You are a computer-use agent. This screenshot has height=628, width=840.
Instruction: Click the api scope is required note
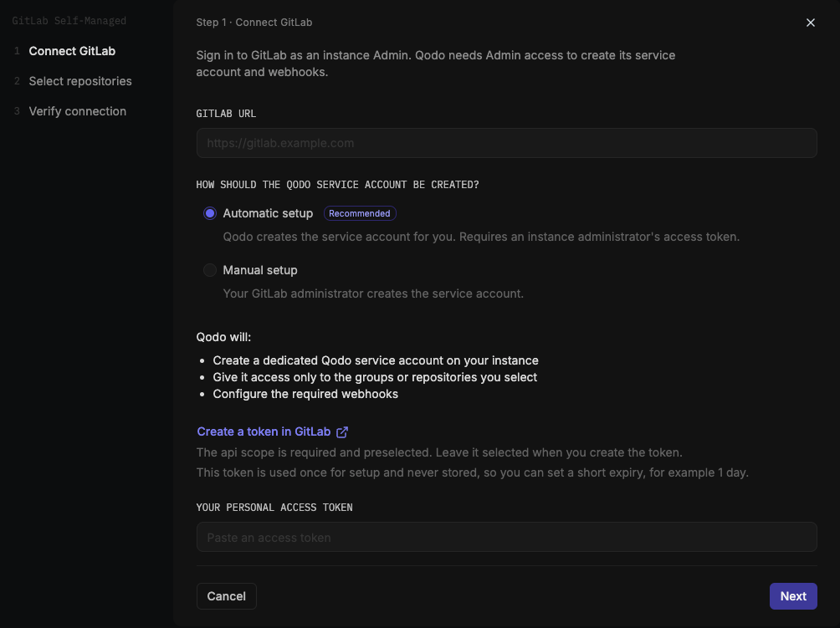(439, 453)
